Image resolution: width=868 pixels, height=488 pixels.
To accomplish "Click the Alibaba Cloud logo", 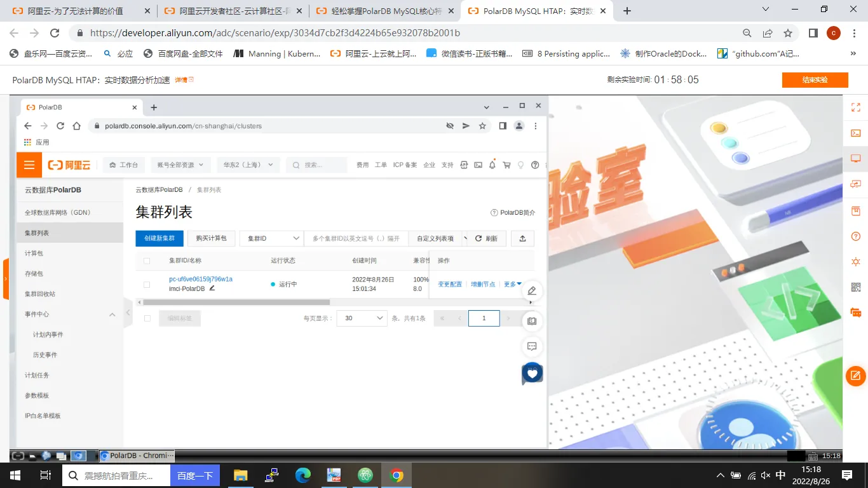I will click(x=69, y=165).
